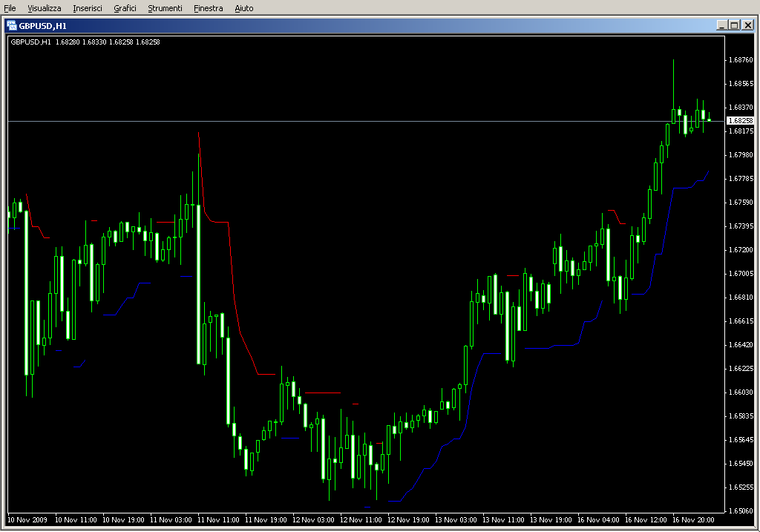Click the 13 Nov 19:00 time label

(551, 520)
